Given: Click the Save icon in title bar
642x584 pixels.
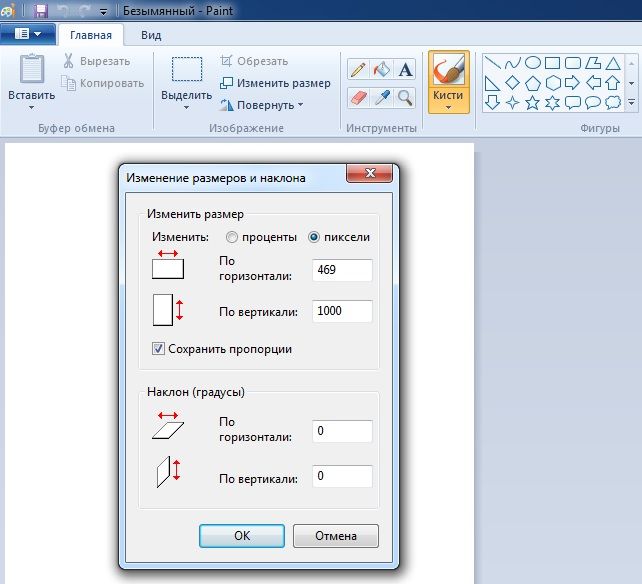Looking at the screenshot, I should tap(41, 12).
